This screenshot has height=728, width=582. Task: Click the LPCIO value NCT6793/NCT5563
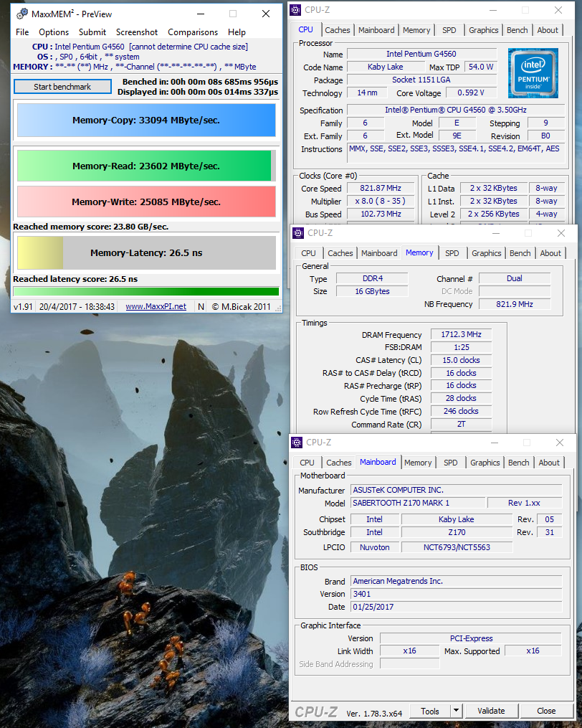457,547
